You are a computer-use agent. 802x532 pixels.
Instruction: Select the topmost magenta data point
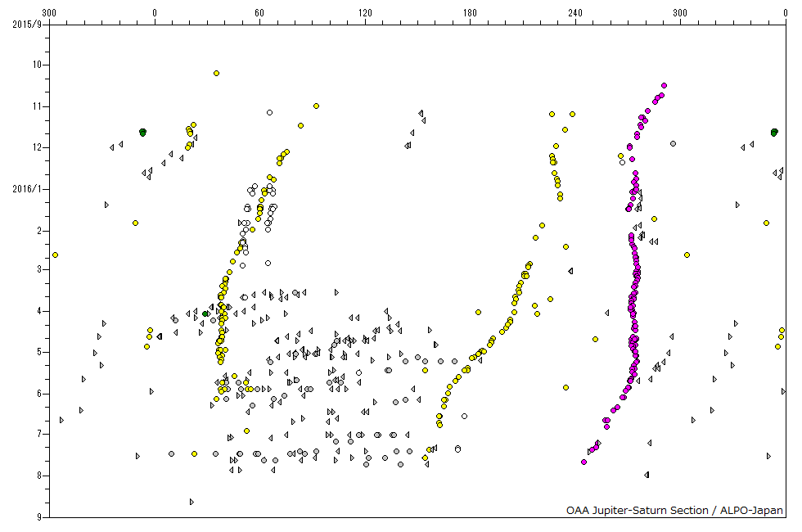point(664,85)
